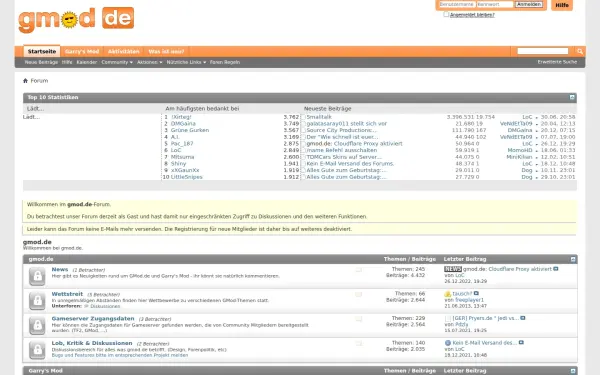Click the Kennwort input field
The image size is (600, 375).
coord(495,4)
